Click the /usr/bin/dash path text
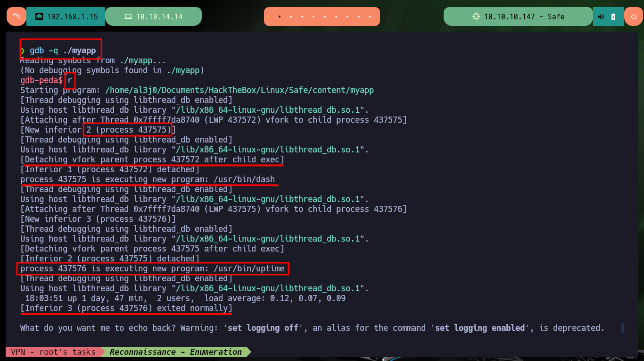 (x=244, y=179)
